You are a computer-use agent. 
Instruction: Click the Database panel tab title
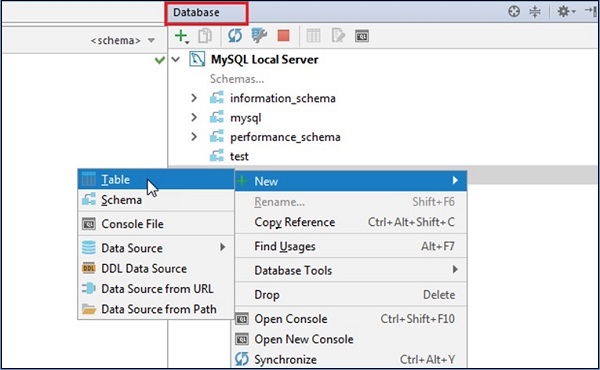[196, 12]
